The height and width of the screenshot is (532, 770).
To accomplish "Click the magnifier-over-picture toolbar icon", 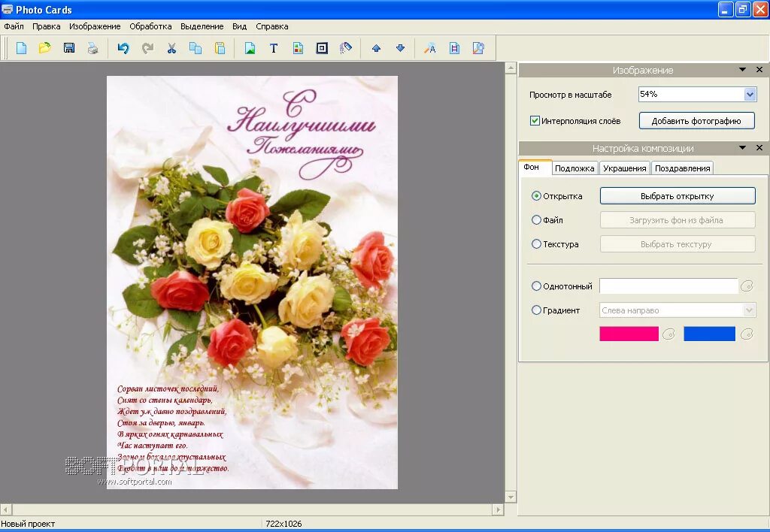I will (x=478, y=48).
